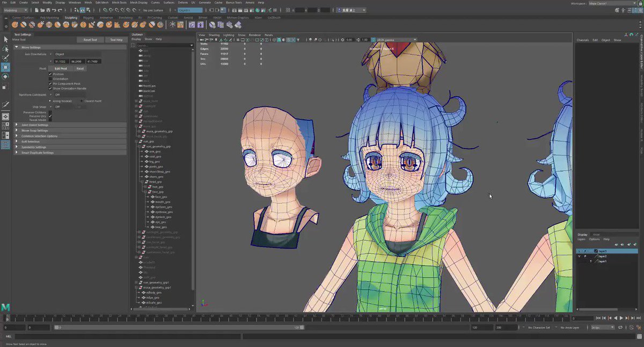Switch to four-view layout icon
Screen dimensions: 644x347
click(x=5, y=126)
